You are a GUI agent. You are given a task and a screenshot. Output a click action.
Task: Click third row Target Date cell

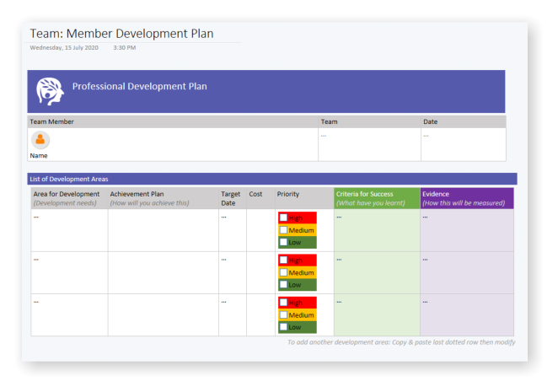(x=233, y=315)
